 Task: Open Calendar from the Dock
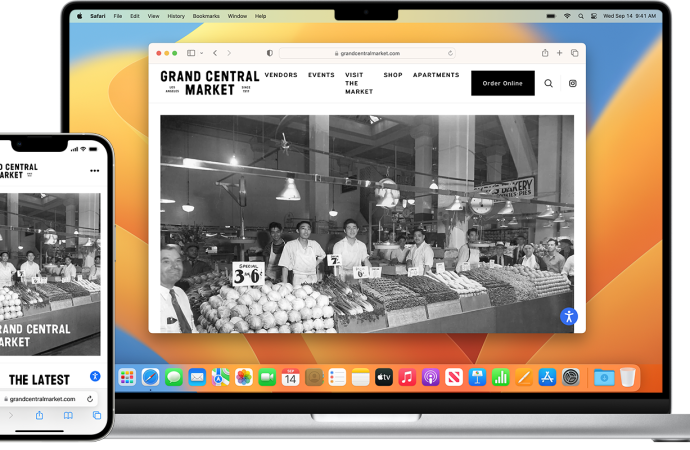(x=290, y=377)
